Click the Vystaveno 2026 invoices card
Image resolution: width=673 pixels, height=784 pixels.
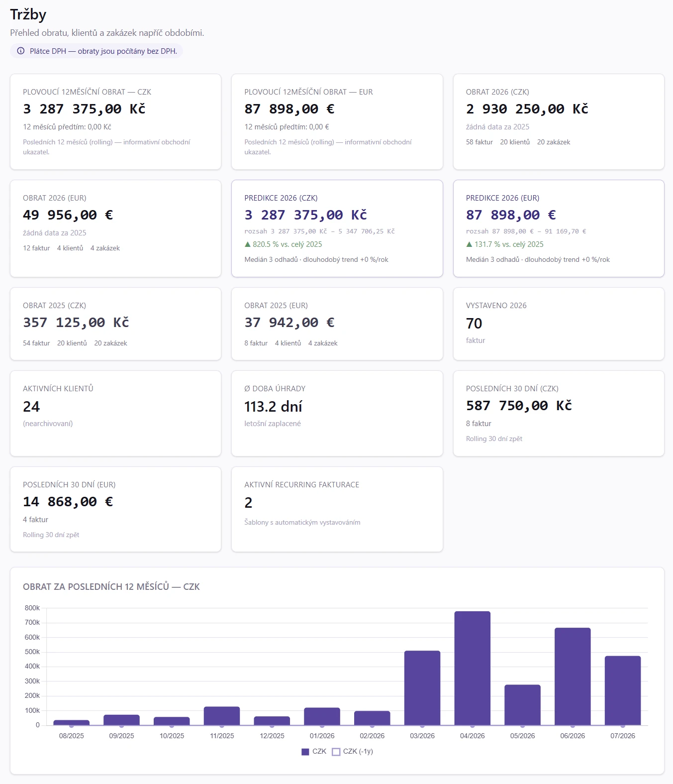(559, 324)
